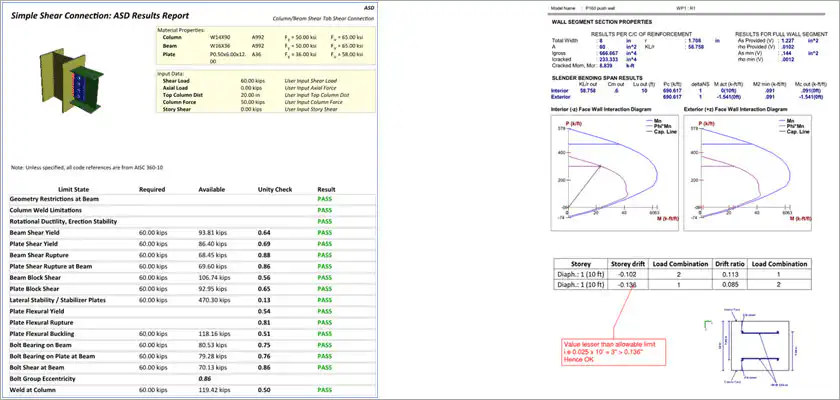Click the Limit State column header
This screenshot has width=840, height=400.
tap(73, 189)
